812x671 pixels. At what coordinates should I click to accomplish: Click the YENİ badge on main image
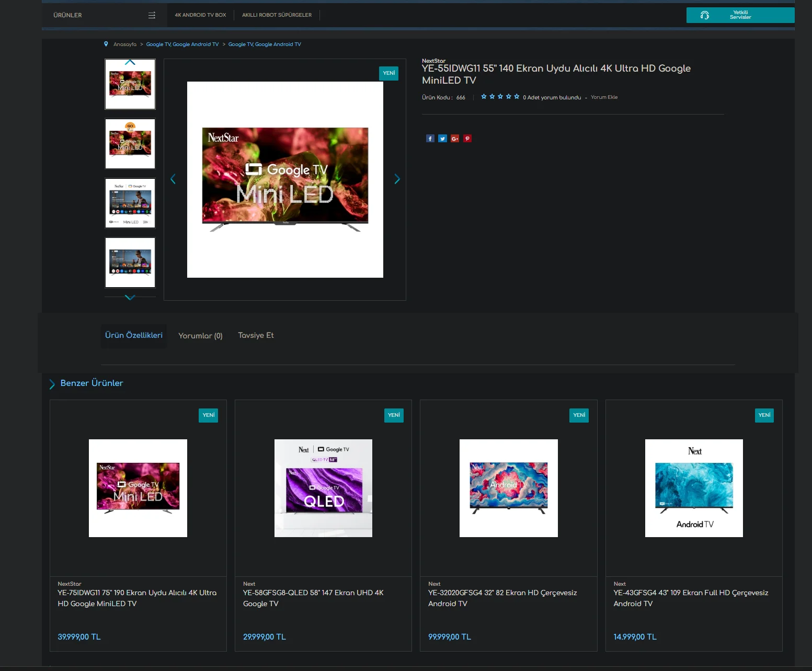pos(388,73)
